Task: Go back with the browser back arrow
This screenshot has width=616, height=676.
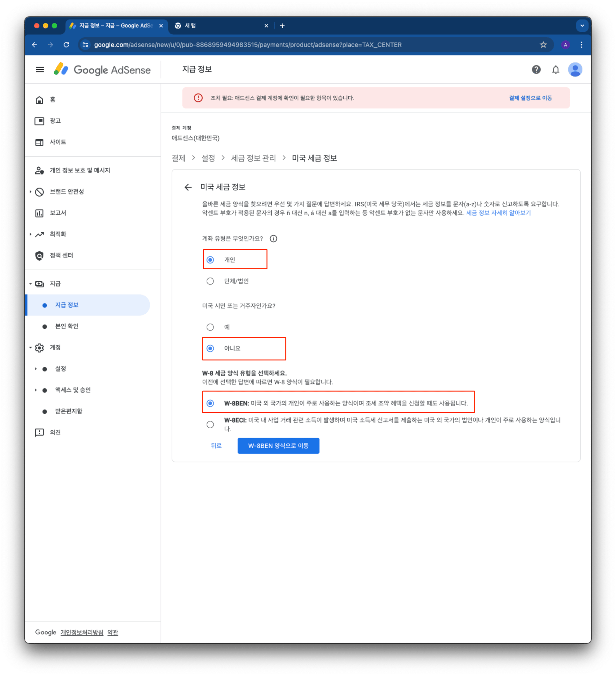Action: (34, 45)
